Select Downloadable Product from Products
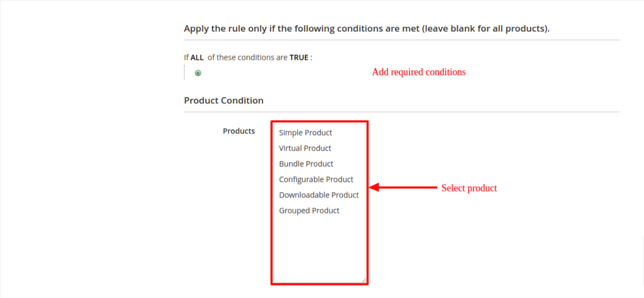This screenshot has height=298, width=644. [319, 195]
